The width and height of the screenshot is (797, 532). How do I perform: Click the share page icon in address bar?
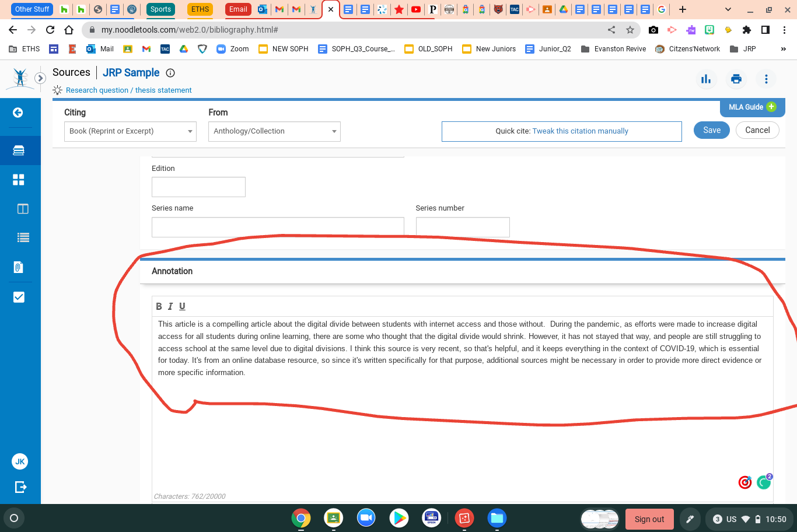[x=611, y=30]
